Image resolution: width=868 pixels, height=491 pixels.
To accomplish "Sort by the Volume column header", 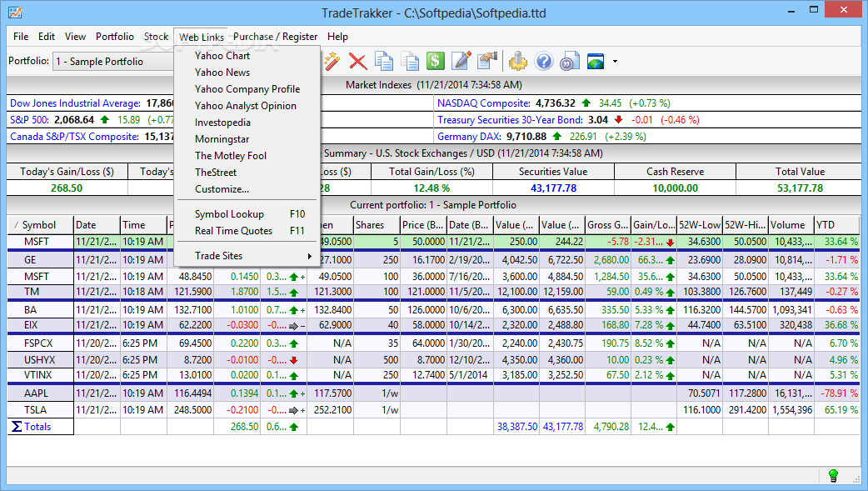I will 791,225.
